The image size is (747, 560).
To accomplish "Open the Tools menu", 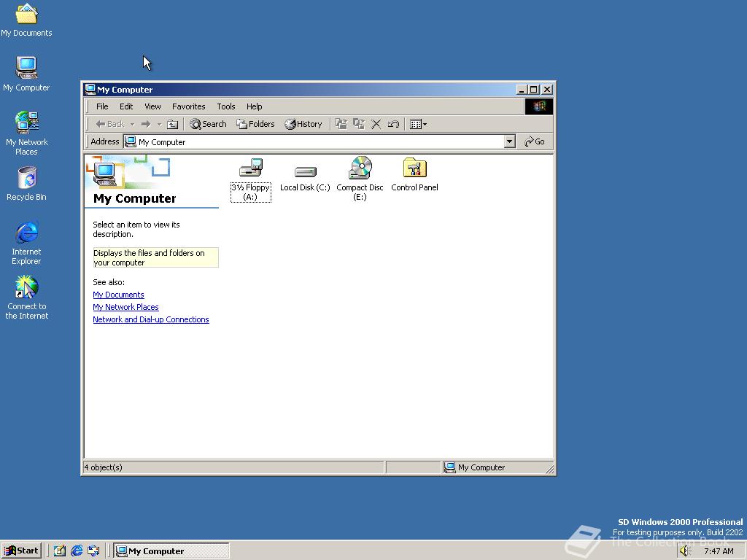I will (226, 106).
